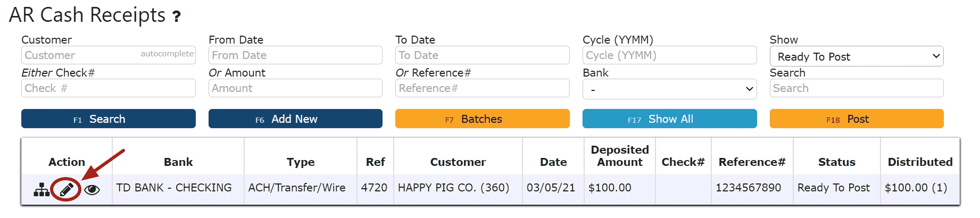Click the Show All button
980x218 pixels.
[x=670, y=119]
